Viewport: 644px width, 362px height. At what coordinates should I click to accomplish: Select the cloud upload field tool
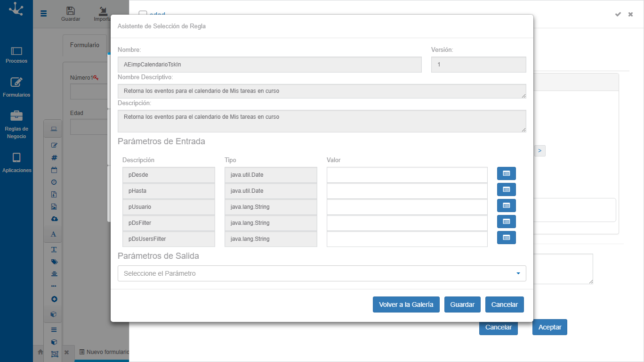coord(54,219)
